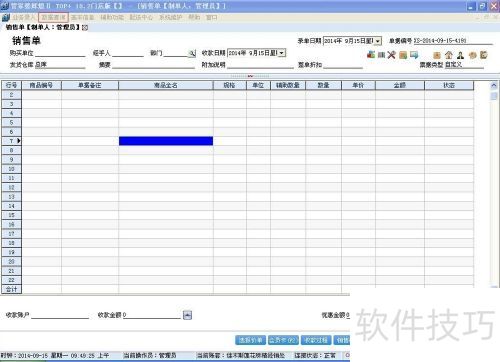Click the 单价 column header
Image resolution: width=500 pixels, height=362 pixels.
click(358, 85)
